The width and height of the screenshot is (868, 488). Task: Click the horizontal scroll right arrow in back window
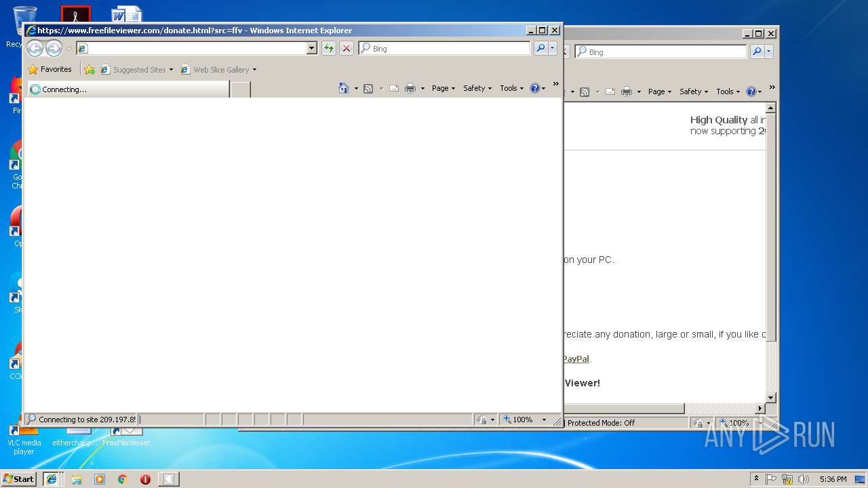tap(760, 409)
